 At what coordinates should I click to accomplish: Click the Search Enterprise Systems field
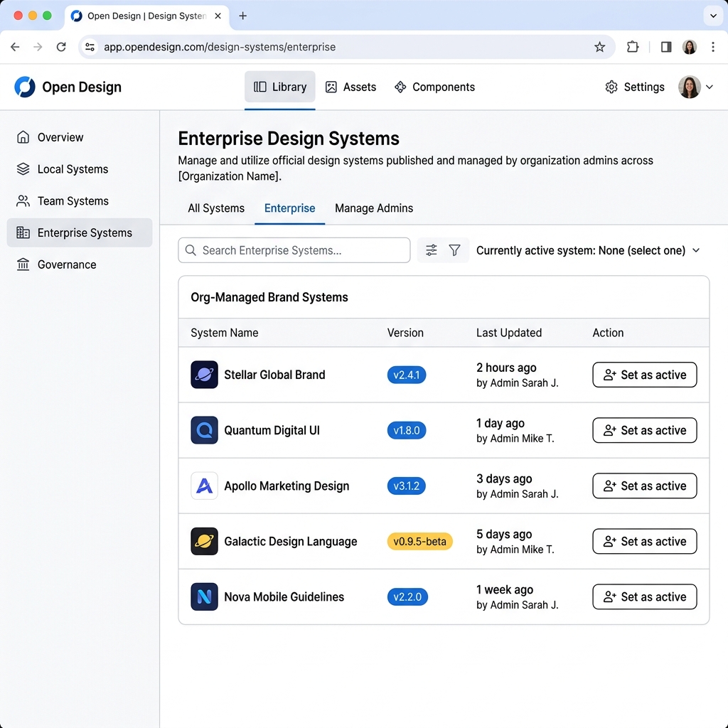[294, 250]
